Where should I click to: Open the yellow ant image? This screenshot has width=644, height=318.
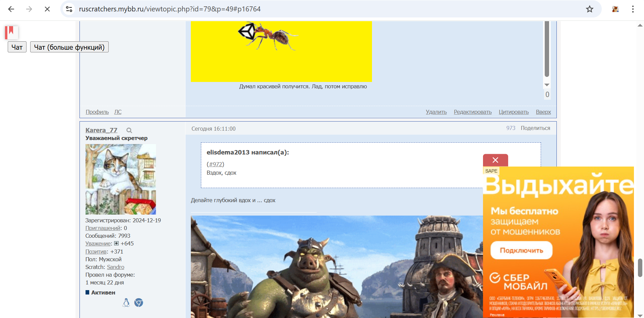point(281,51)
